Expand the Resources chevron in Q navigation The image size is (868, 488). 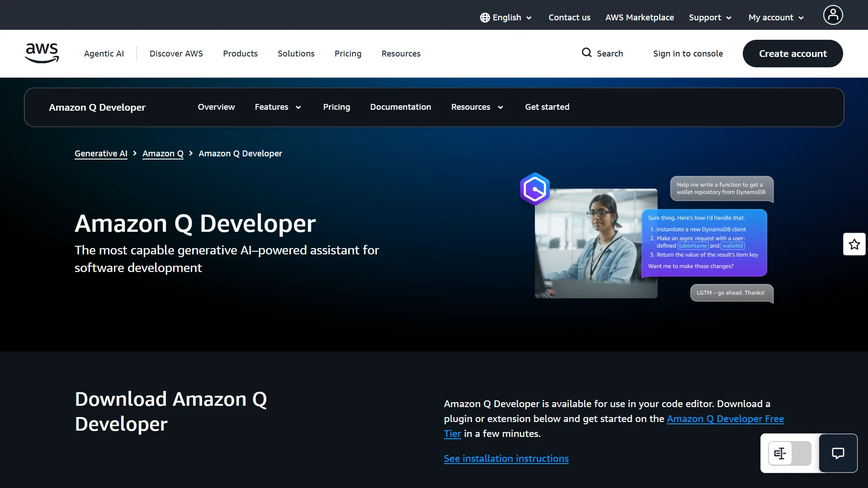[x=500, y=108]
